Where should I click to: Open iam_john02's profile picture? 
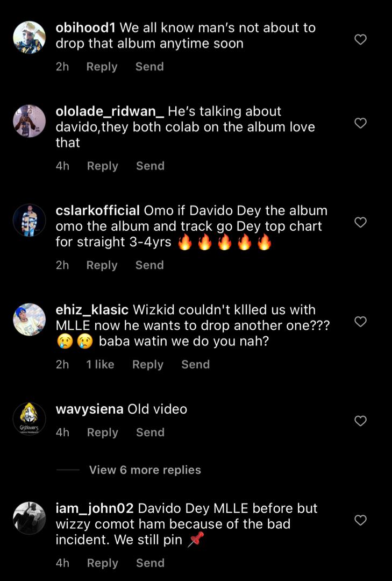pos(29,518)
